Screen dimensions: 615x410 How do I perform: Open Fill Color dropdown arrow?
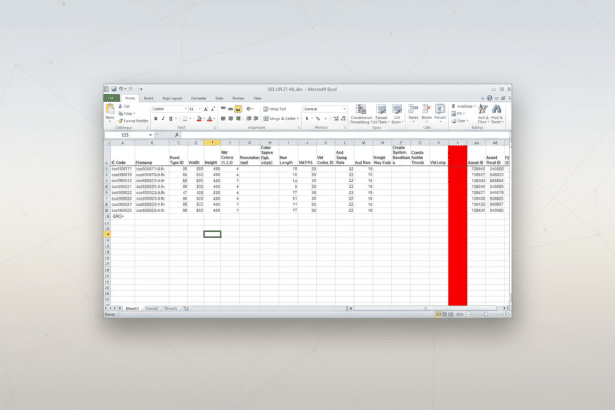pyautogui.click(x=204, y=118)
